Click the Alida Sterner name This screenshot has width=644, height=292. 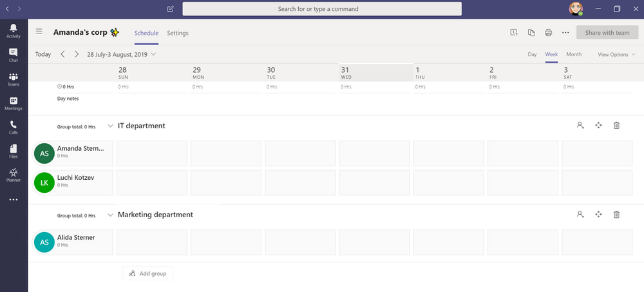pos(76,237)
